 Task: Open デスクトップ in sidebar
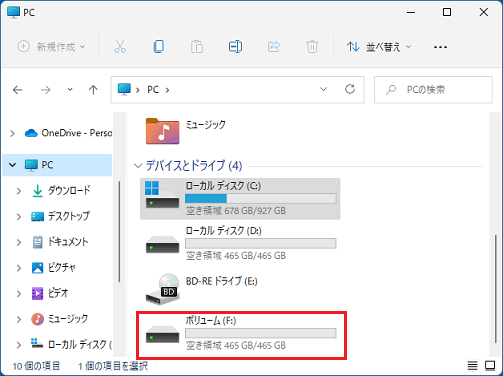click(x=60, y=216)
